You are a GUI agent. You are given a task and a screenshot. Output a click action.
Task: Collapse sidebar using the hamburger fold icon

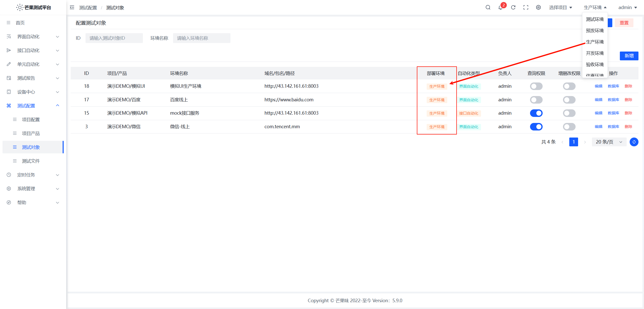[x=72, y=8]
